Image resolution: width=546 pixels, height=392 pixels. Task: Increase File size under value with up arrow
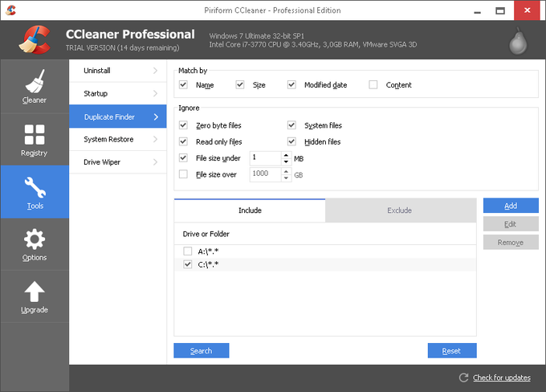click(286, 155)
